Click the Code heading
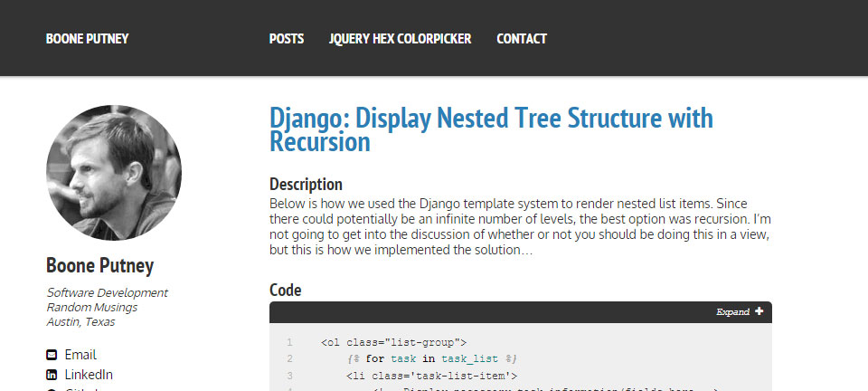This screenshot has width=868, height=391. [285, 291]
